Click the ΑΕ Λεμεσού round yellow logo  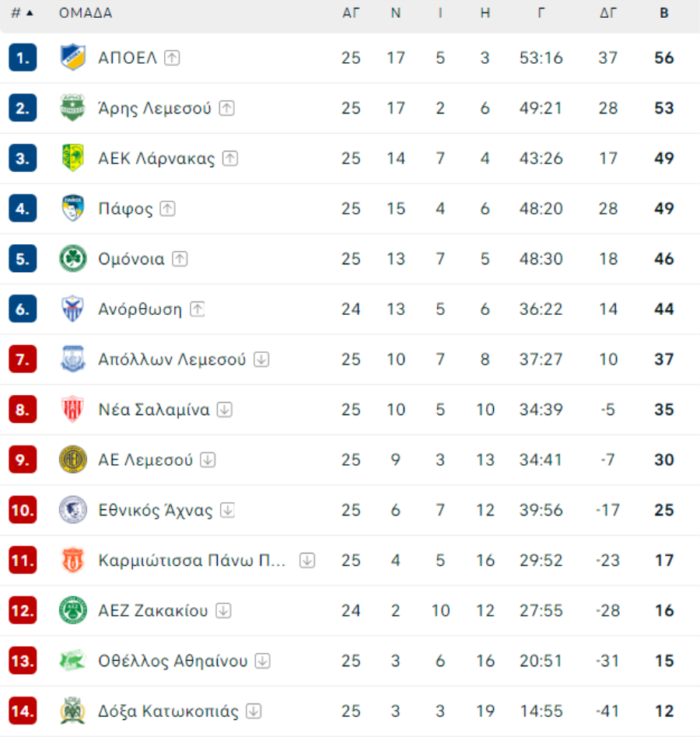[73, 459]
